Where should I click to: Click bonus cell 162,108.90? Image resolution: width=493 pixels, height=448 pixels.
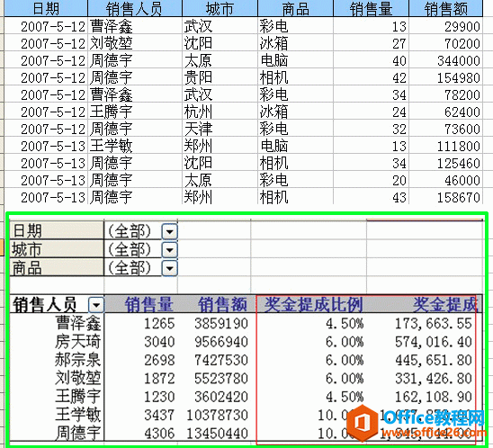[x=434, y=397]
